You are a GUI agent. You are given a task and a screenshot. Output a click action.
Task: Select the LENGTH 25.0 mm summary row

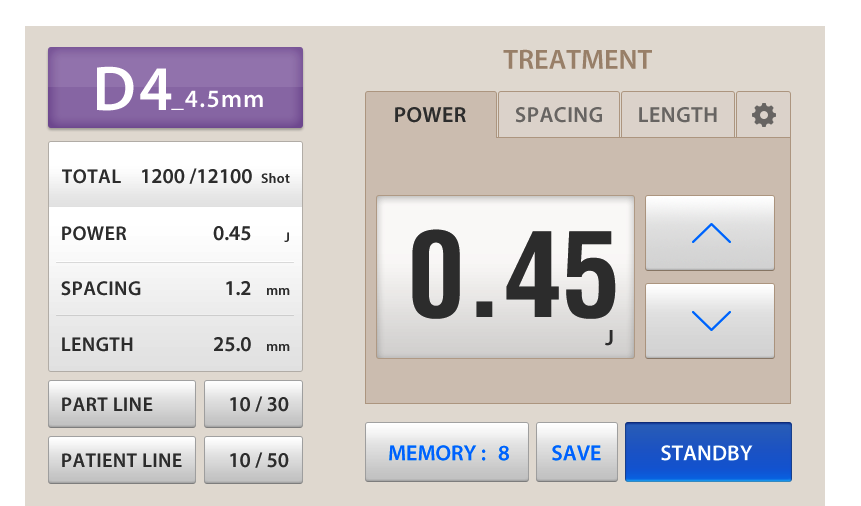tap(175, 344)
